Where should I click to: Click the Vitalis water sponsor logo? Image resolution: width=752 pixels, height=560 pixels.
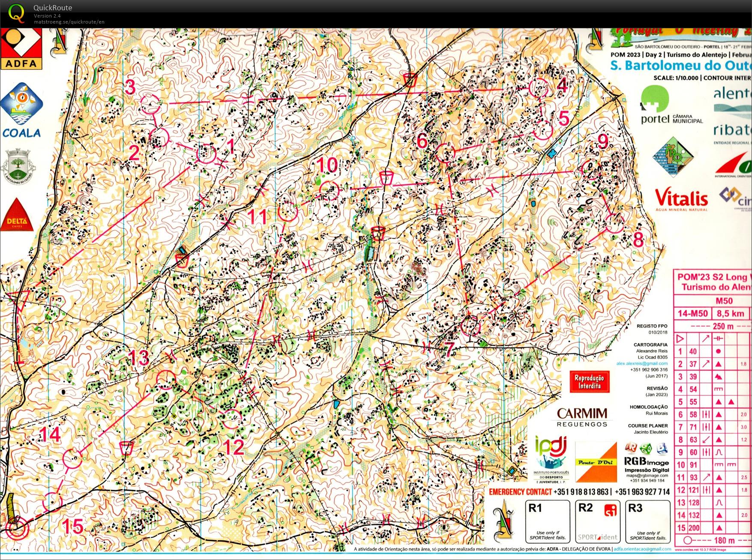[681, 200]
